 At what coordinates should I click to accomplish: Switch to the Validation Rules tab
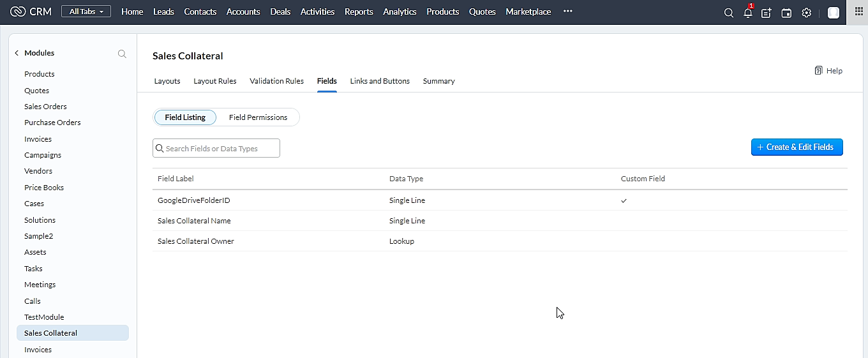(276, 81)
